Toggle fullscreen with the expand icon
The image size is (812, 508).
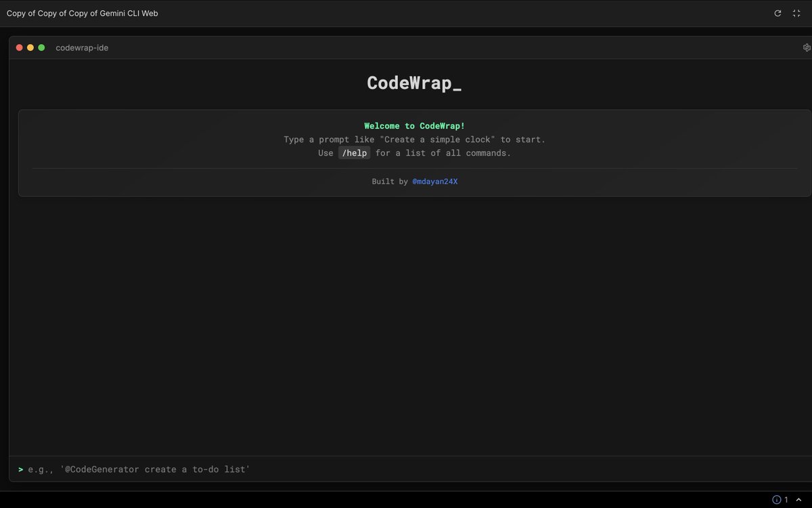click(x=796, y=13)
